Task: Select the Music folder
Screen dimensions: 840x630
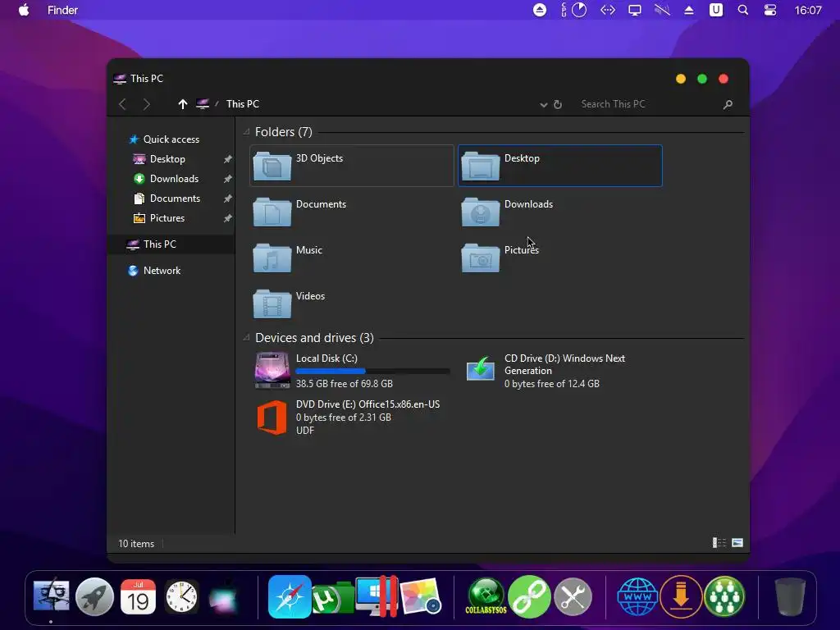Action: tap(351, 258)
